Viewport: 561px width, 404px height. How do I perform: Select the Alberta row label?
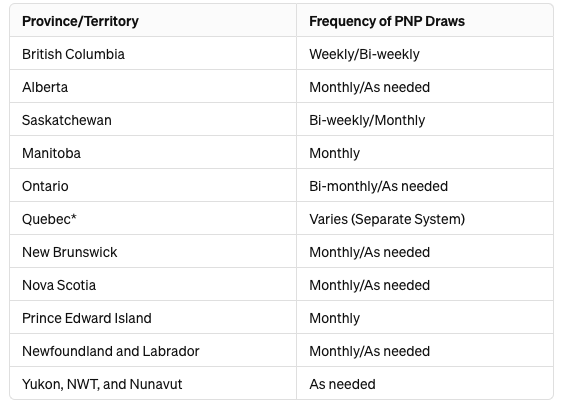[x=45, y=87]
